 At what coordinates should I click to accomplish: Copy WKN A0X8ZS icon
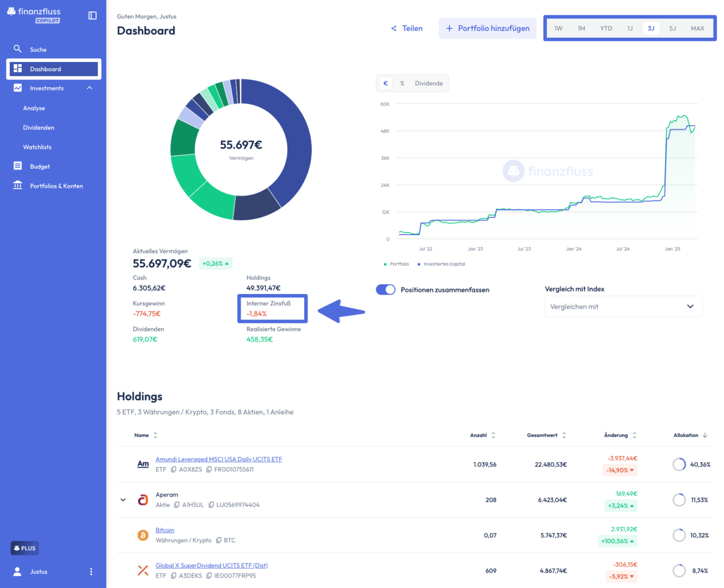[x=174, y=469]
